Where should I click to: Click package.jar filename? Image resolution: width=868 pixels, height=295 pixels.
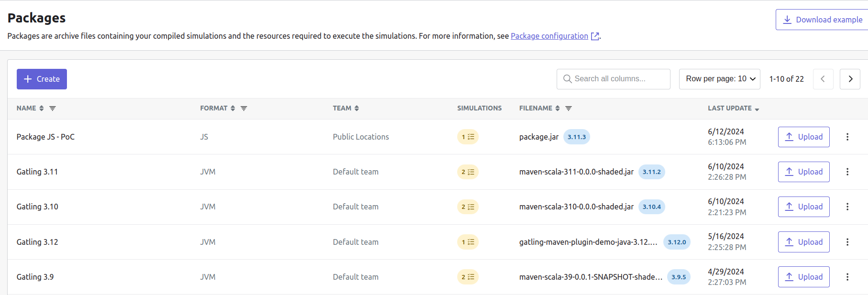(539, 137)
